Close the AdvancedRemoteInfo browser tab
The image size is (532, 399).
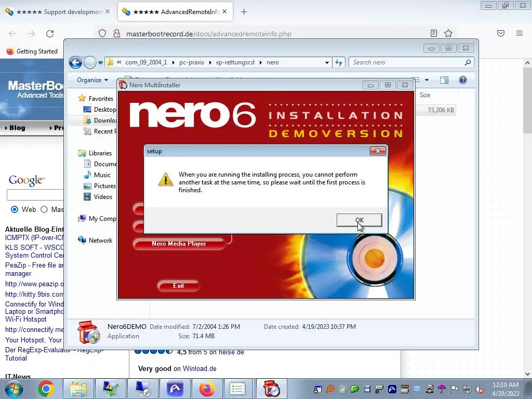pyautogui.click(x=224, y=11)
